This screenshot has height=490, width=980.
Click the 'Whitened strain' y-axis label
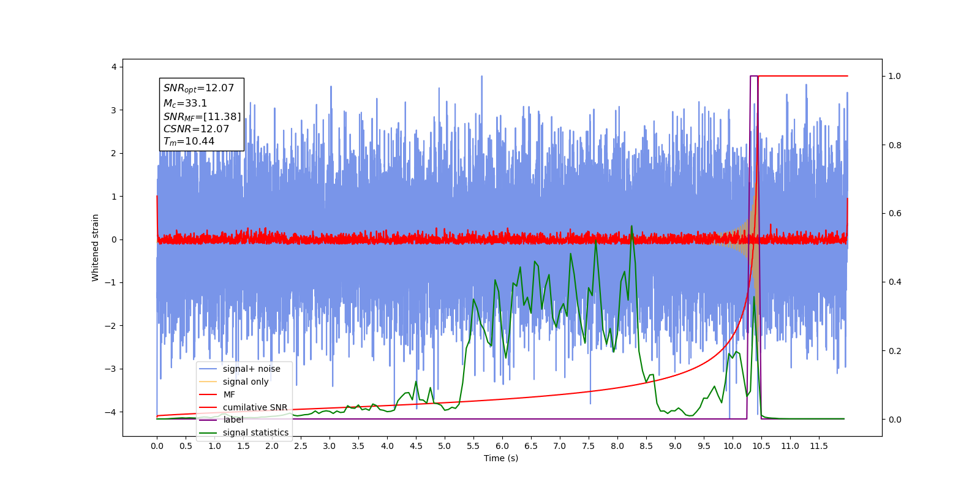tap(96, 247)
